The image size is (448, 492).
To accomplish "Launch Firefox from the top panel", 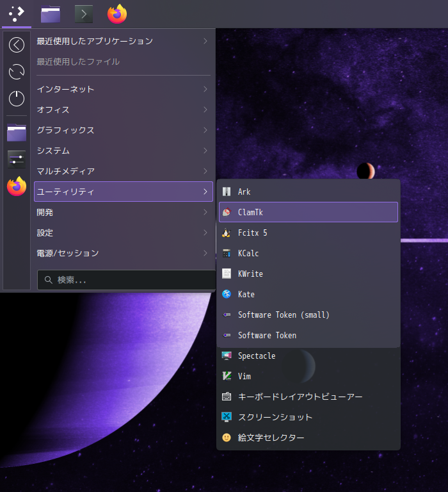I will pyautogui.click(x=117, y=14).
